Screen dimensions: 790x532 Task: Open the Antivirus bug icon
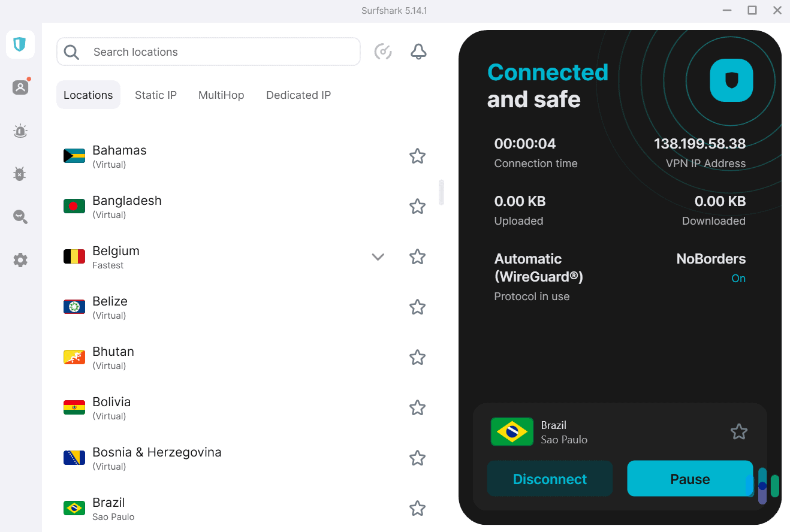tap(20, 174)
